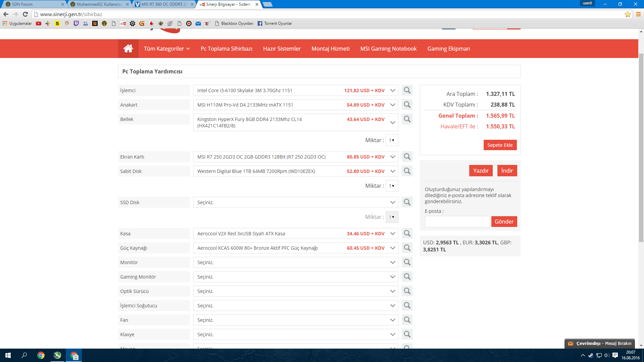
Task: Click the search magnifier next to İşlemci
Action: [407, 90]
